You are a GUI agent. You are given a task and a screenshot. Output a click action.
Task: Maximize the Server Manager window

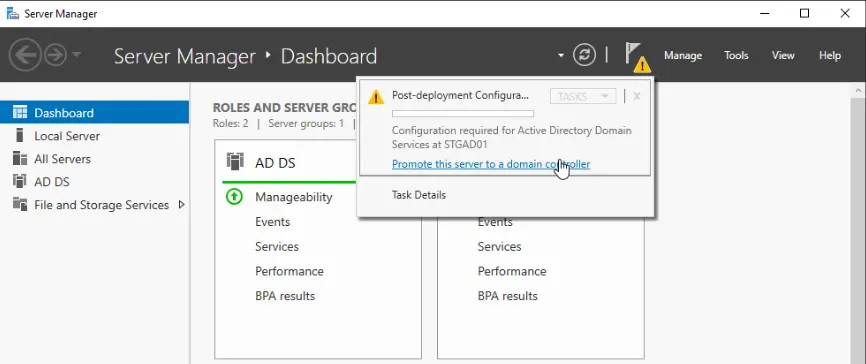click(x=804, y=13)
